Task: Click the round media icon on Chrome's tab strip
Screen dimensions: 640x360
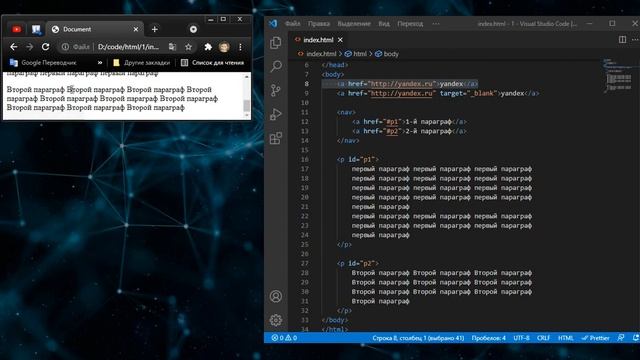Action: (x=193, y=29)
